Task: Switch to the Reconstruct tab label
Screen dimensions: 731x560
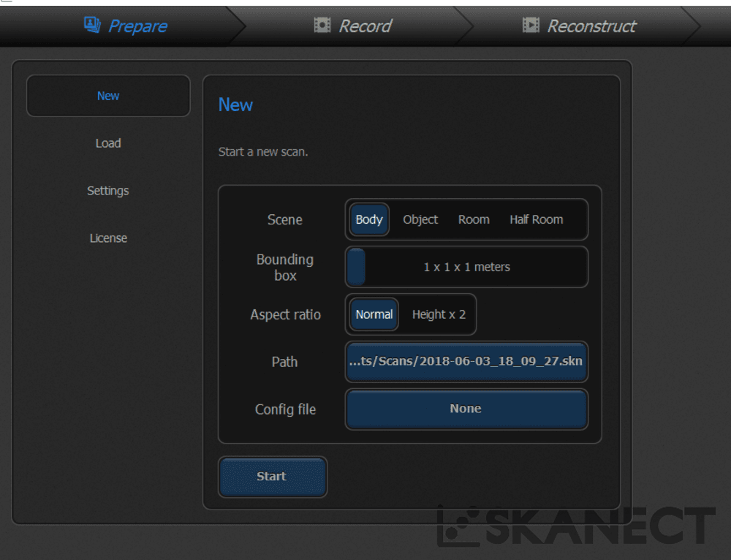Action: pyautogui.click(x=591, y=26)
